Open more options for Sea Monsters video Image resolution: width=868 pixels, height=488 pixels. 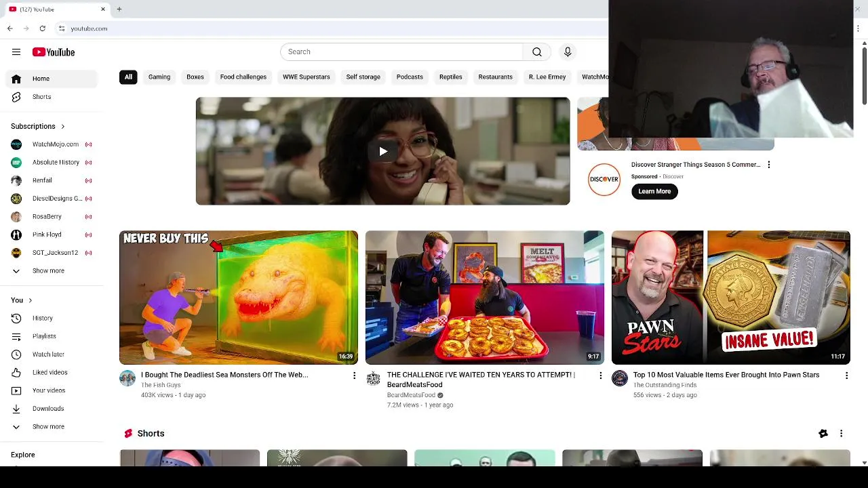pyautogui.click(x=354, y=375)
